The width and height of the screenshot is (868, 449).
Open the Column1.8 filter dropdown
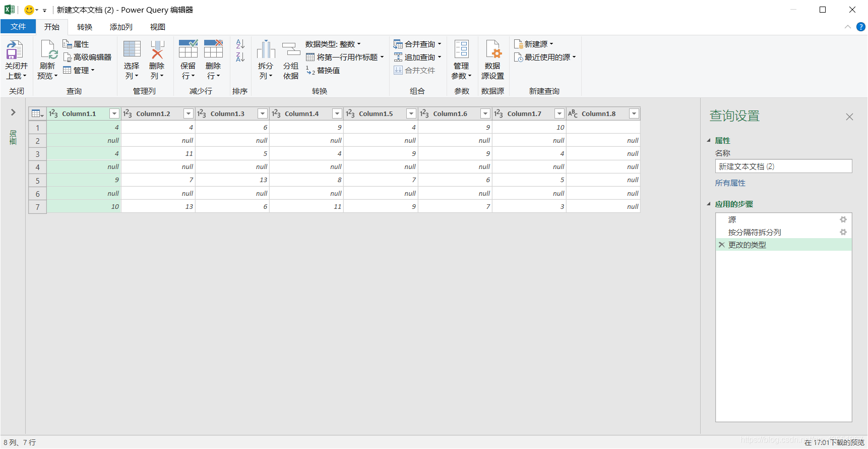tap(634, 114)
